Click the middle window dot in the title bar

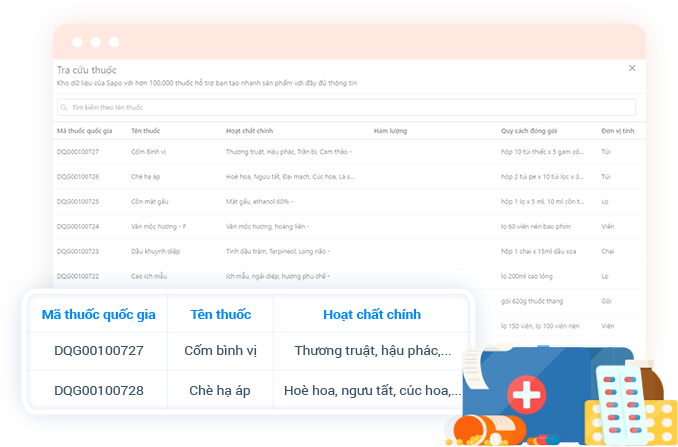(x=96, y=43)
